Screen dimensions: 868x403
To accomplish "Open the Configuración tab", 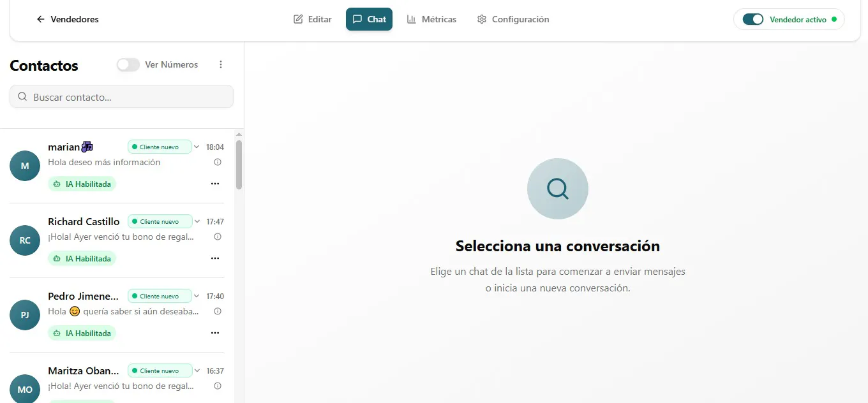I will click(x=513, y=19).
